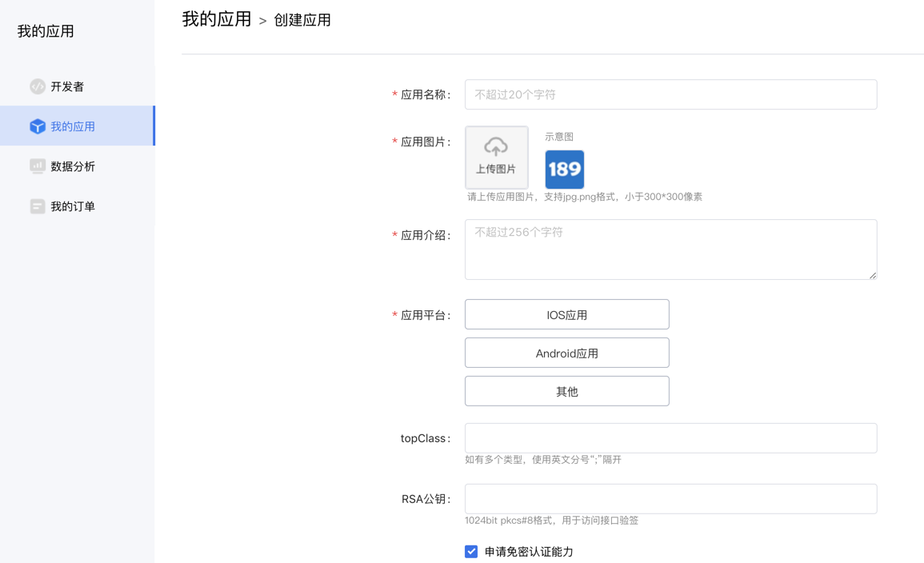Click the cloud upload icon
Image resolution: width=924 pixels, height=563 pixels.
[x=496, y=147]
